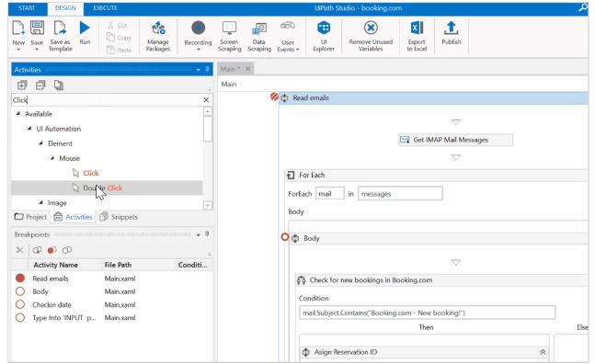Click the last breakpoints toolbar circles icon
The image size is (595, 364).
[x=67, y=250]
